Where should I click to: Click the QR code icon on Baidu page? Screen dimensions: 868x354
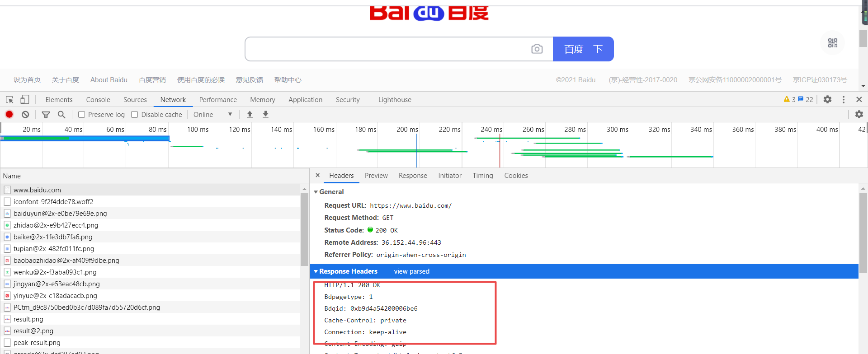833,43
